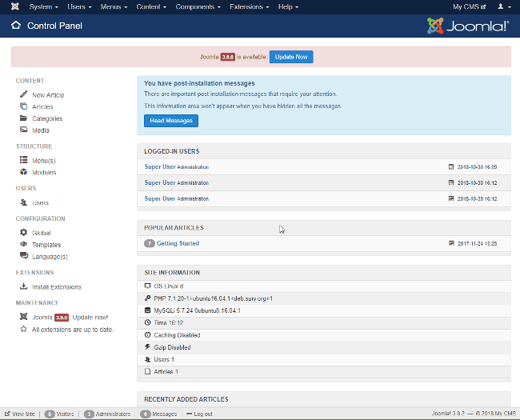Open the My CMS site link
This screenshot has height=420, width=520.
click(470, 6)
